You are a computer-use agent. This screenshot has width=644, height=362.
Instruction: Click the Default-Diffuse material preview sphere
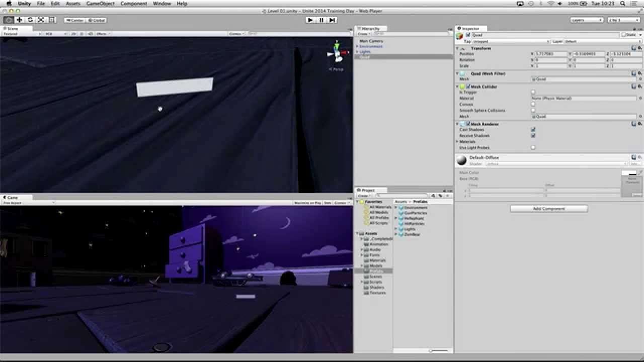[x=461, y=160]
